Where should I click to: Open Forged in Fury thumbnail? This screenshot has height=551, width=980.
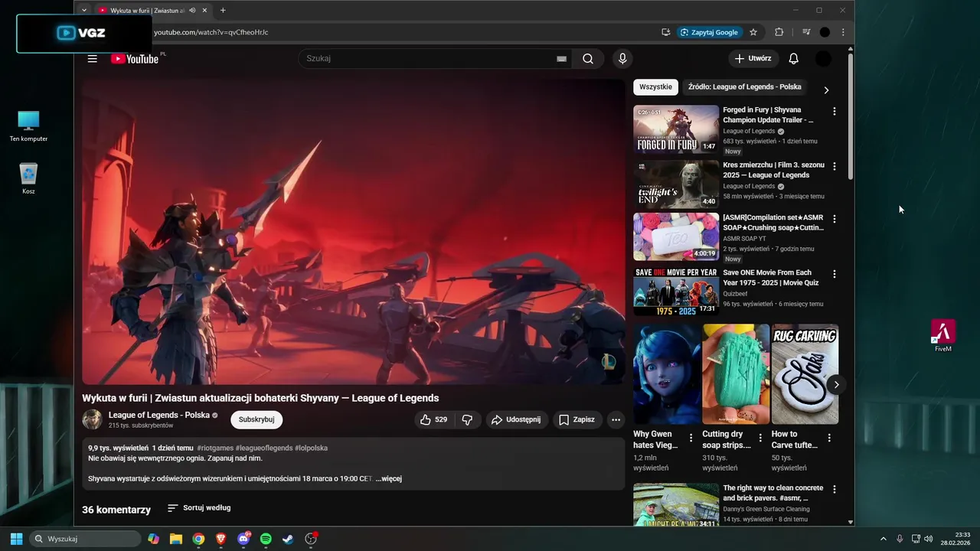pyautogui.click(x=676, y=129)
